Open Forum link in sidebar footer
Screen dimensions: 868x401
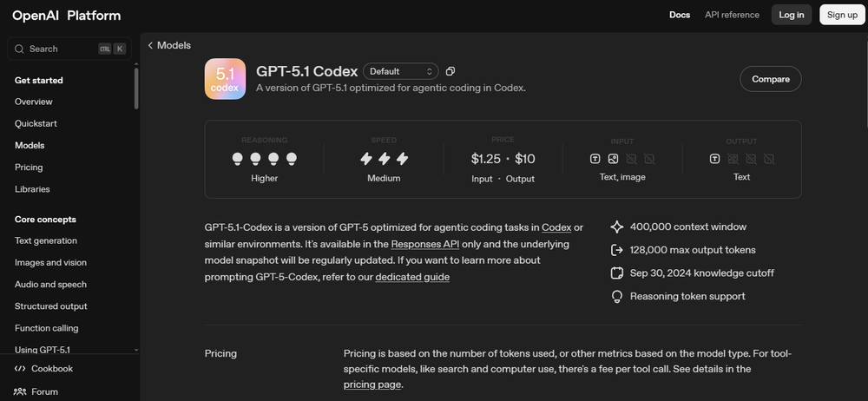[36, 391]
